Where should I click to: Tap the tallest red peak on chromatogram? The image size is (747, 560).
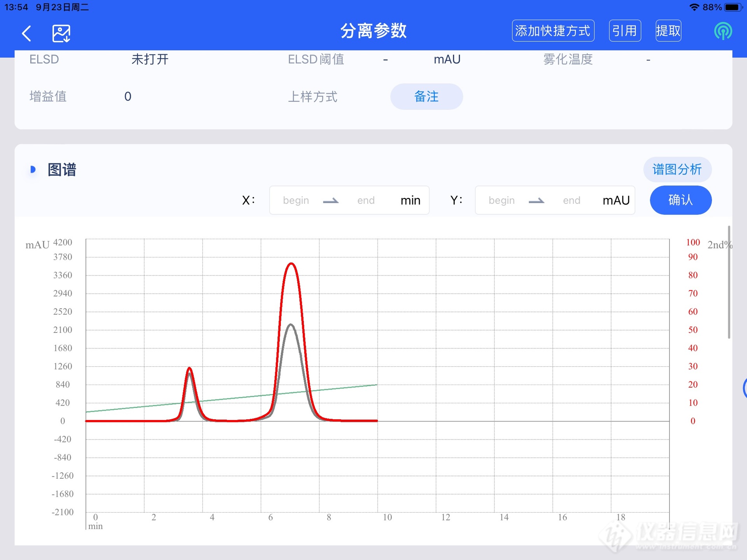point(291,264)
